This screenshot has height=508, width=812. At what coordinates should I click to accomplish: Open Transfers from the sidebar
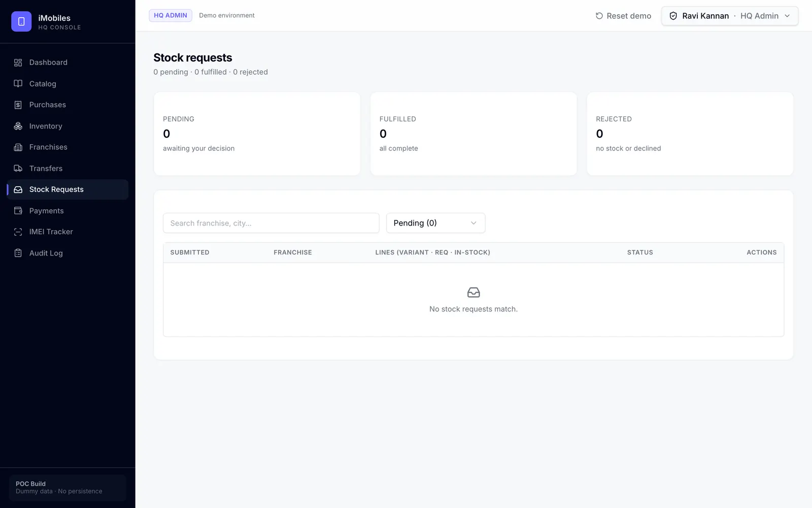[67, 168]
